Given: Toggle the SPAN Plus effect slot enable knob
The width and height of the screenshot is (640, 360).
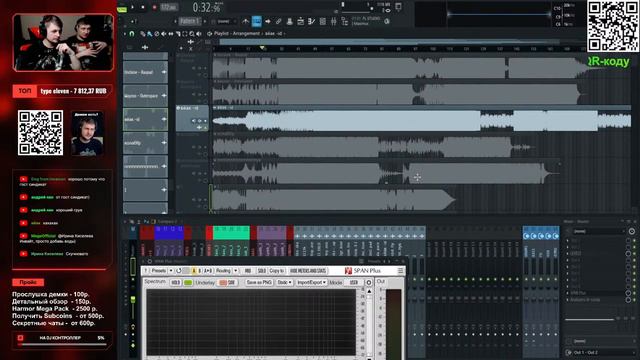Looking at the screenshot, I should click(629, 293).
